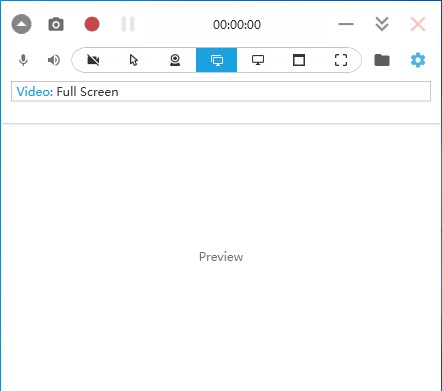Toggle microphone recording
This screenshot has width=442, height=391.
[x=23, y=60]
